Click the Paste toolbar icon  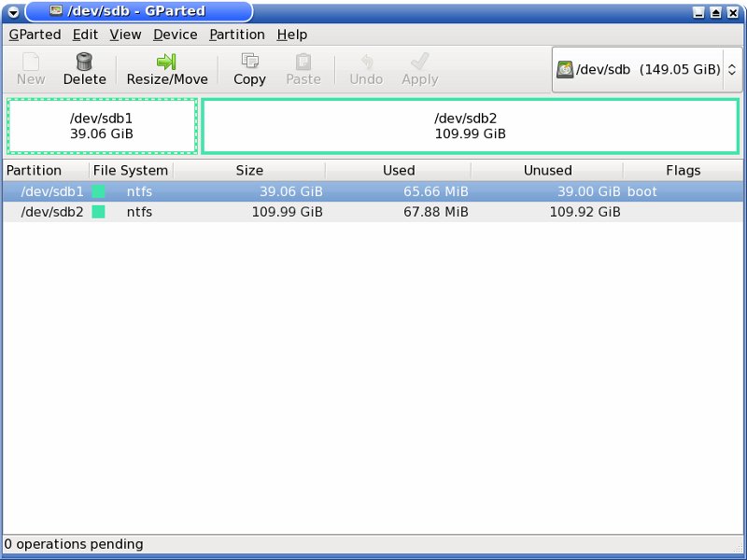pos(303,62)
